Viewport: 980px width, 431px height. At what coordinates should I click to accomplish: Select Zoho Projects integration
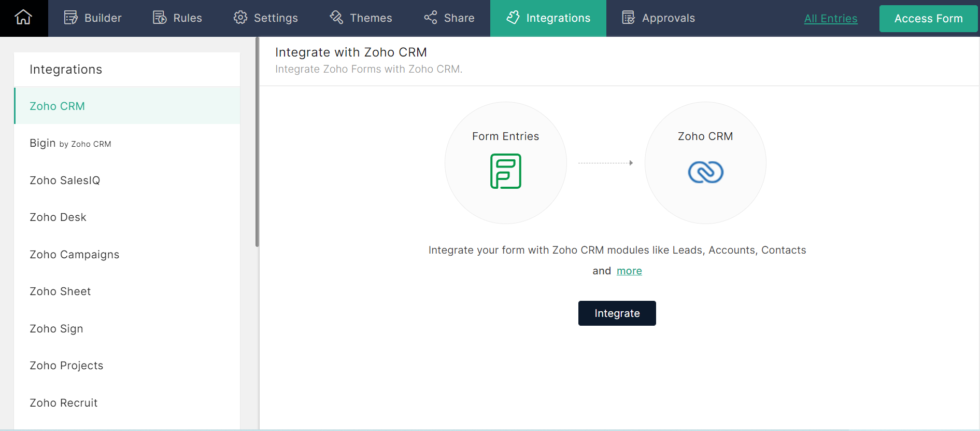[x=127, y=366]
